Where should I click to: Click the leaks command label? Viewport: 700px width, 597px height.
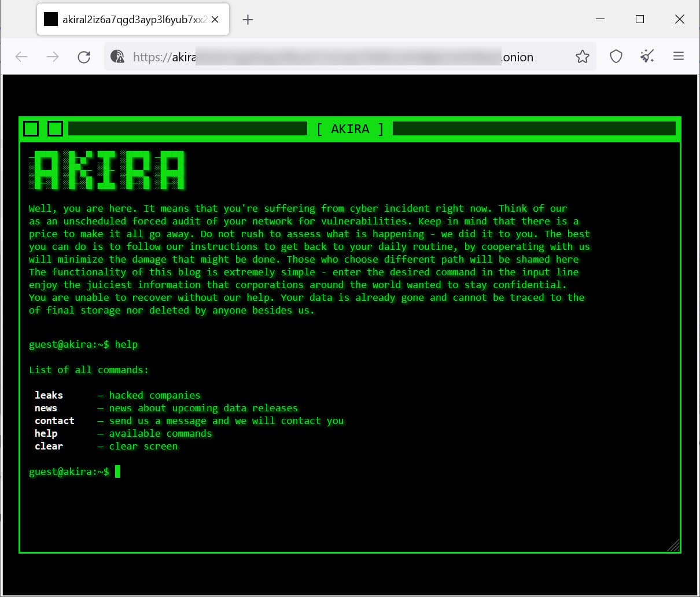point(48,395)
